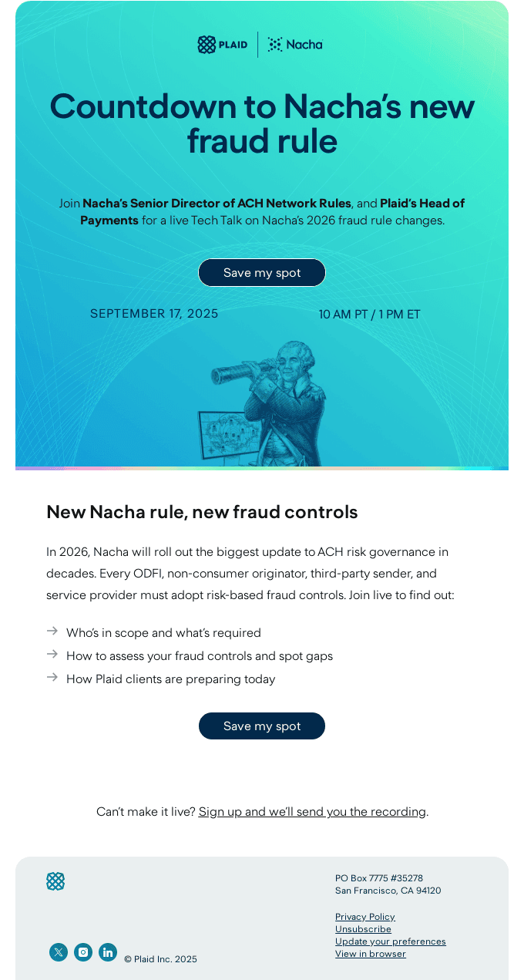Click the lower 'Save my spot' button

(262, 726)
